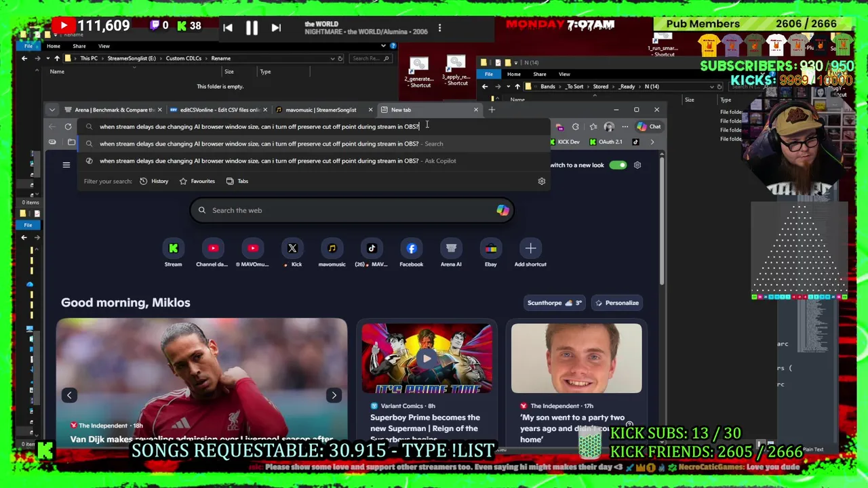Select the Search suggestion row
The width and height of the screenshot is (868, 488).
(315, 144)
